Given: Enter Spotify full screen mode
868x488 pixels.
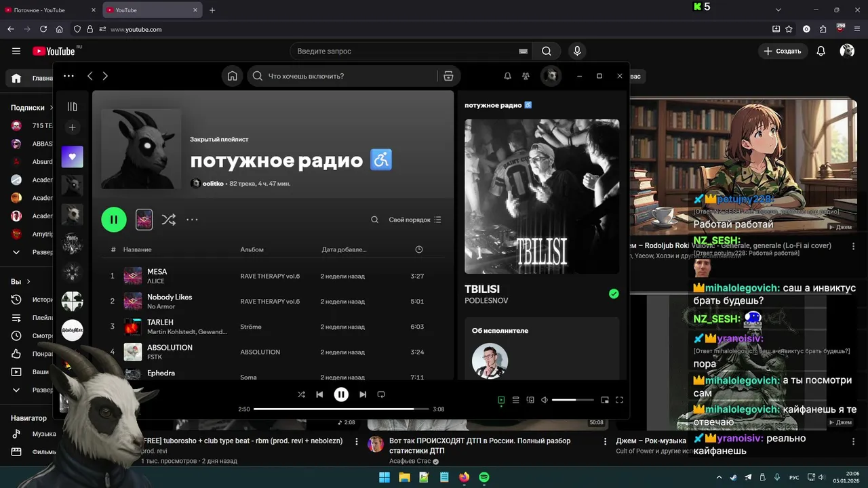Looking at the screenshot, I should 619,400.
